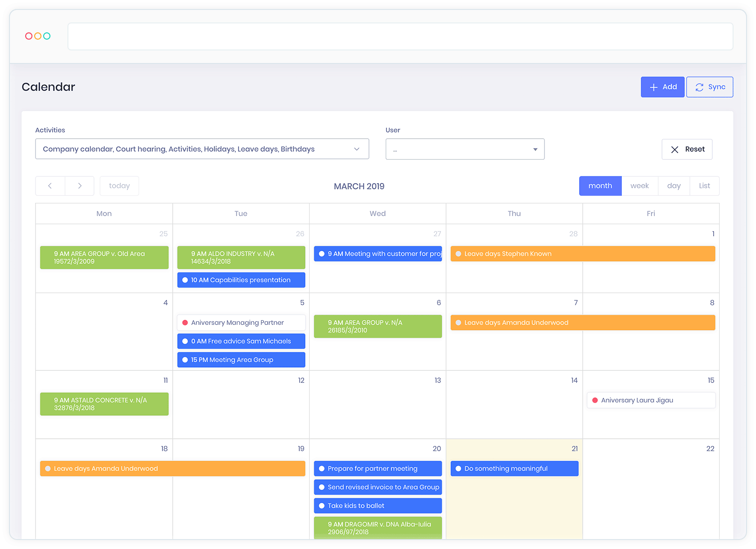Select day number 13
This screenshot has height=549, width=756.
437,380
